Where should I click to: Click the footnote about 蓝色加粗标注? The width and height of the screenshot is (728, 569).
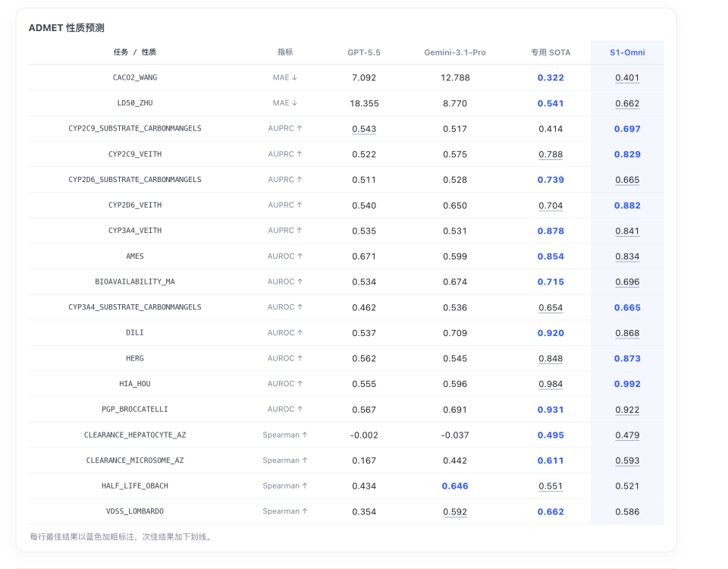(121, 537)
